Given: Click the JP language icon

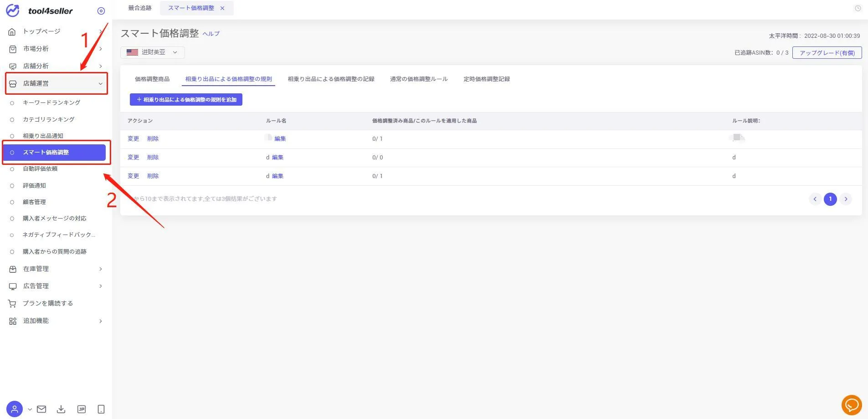Looking at the screenshot, I should [x=82, y=409].
